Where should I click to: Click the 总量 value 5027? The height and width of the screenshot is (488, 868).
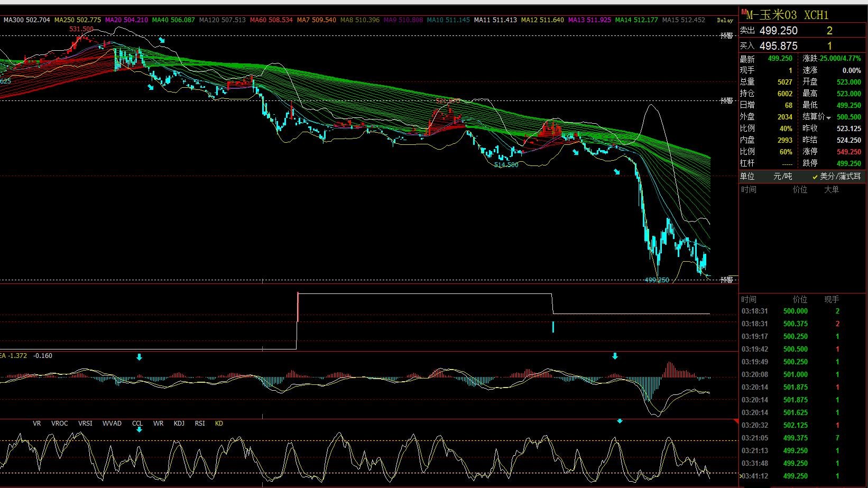(x=785, y=82)
